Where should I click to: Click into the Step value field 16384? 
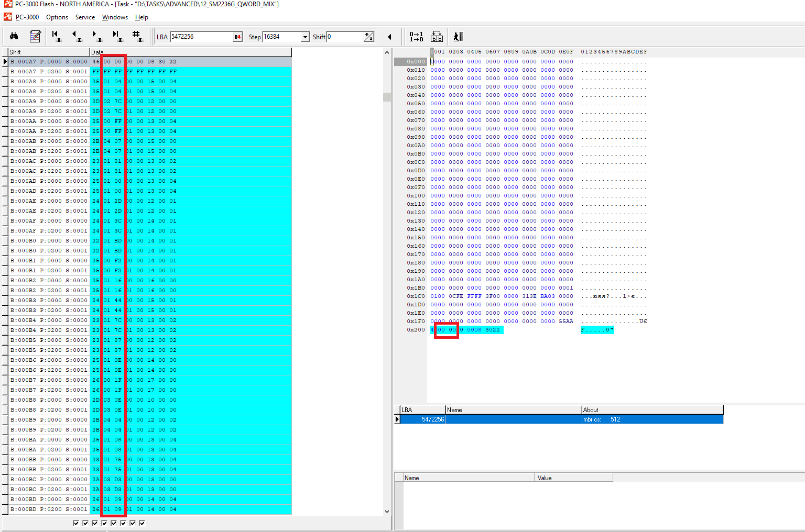tap(281, 37)
